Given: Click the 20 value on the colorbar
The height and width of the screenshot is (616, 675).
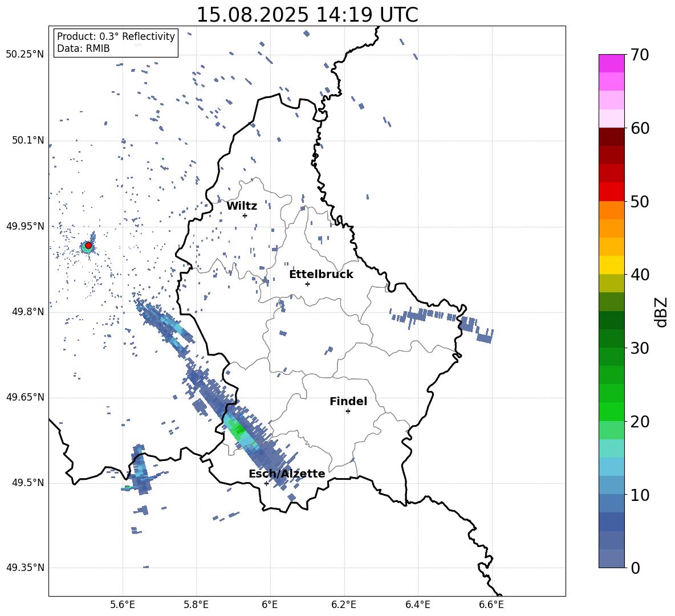Looking at the screenshot, I should point(640,422).
